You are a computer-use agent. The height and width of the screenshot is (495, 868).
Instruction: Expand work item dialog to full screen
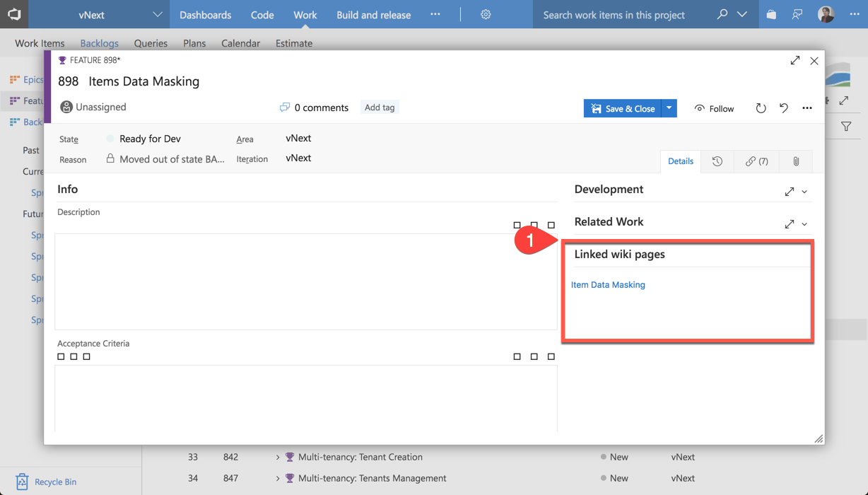(795, 61)
